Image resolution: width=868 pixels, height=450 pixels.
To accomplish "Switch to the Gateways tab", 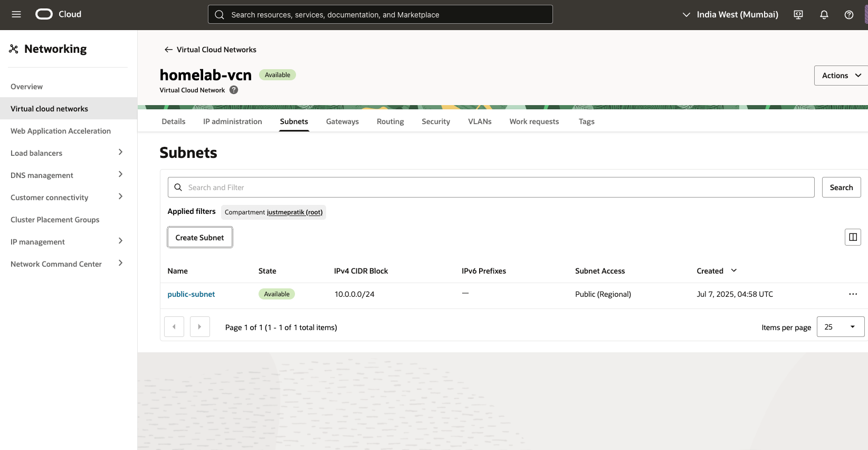I will point(342,121).
